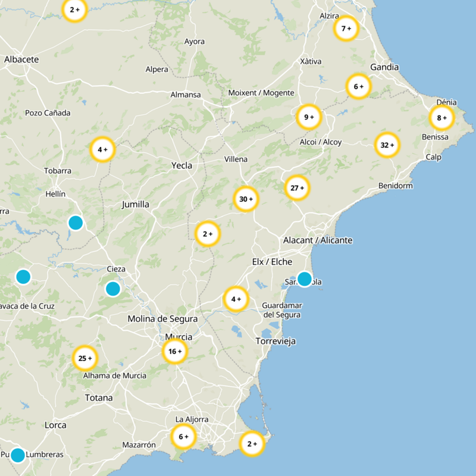476x476 pixels.
Task: Open the 7+ cluster near Alzira
Action: coord(346,29)
